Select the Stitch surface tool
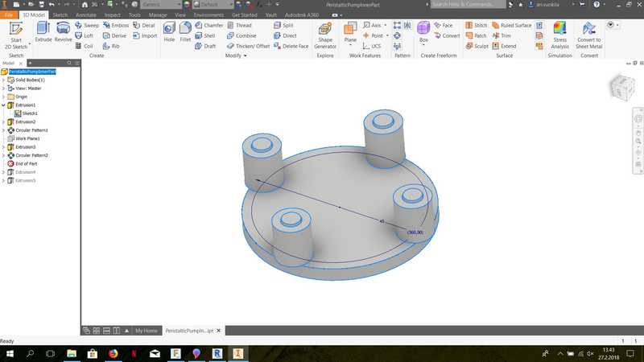 476,26
